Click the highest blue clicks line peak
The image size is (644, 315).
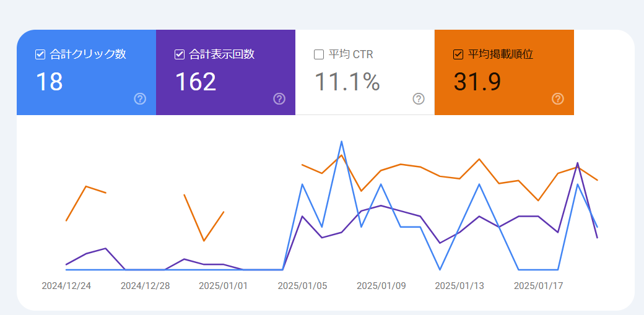[341, 142]
